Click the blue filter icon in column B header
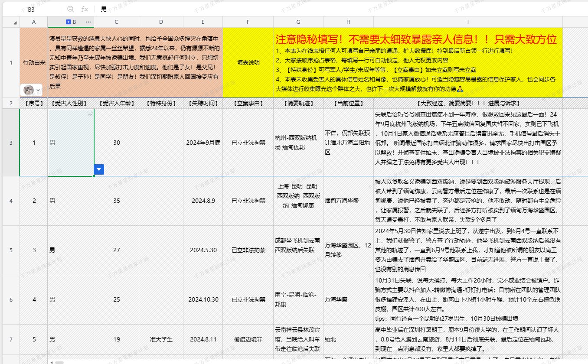 point(68,22)
